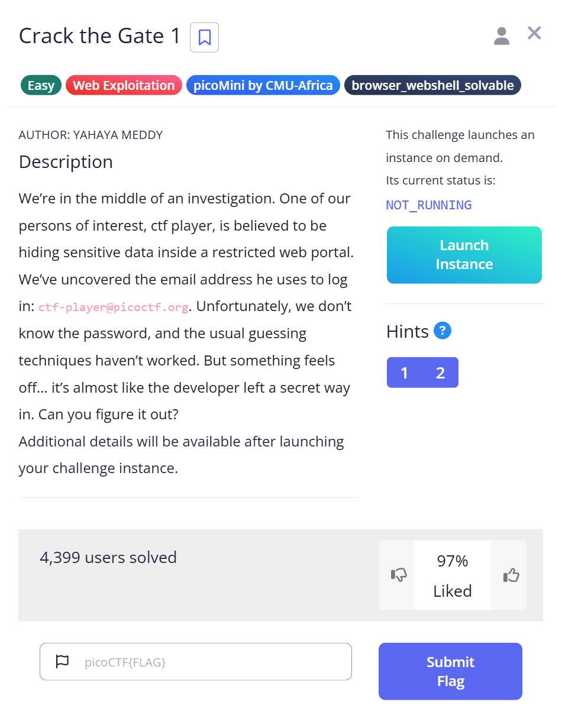
Task: Reveal hint number 1
Action: (405, 373)
